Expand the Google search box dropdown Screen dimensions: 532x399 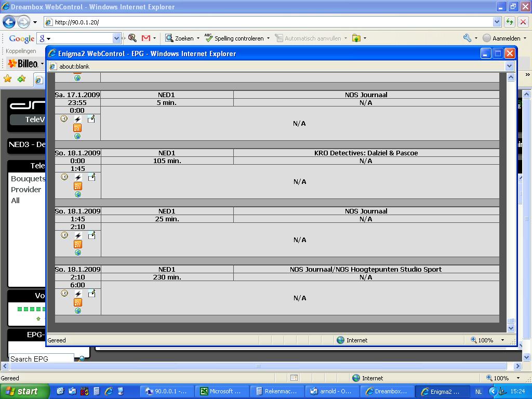pos(116,38)
